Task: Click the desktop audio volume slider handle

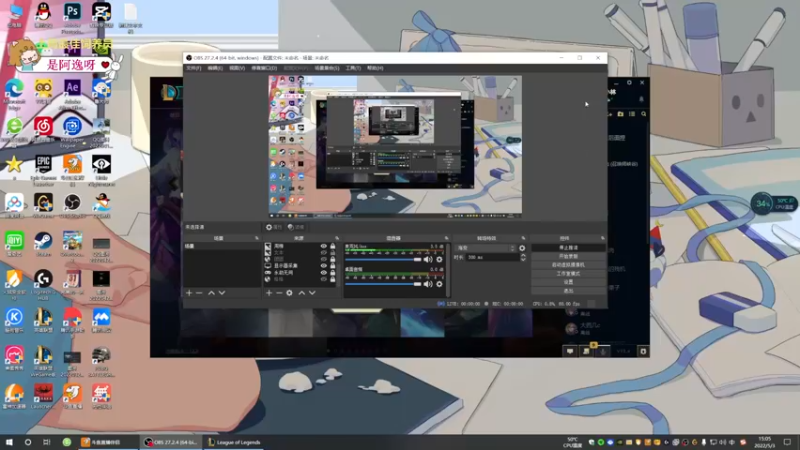Action: (x=418, y=284)
